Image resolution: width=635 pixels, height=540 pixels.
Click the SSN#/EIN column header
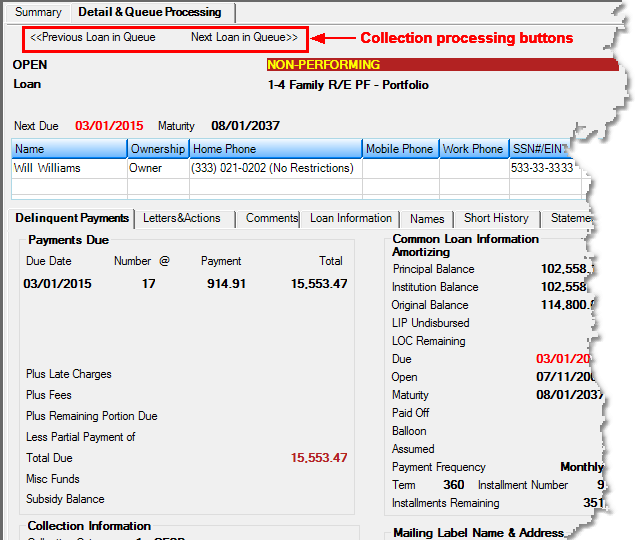(x=540, y=149)
